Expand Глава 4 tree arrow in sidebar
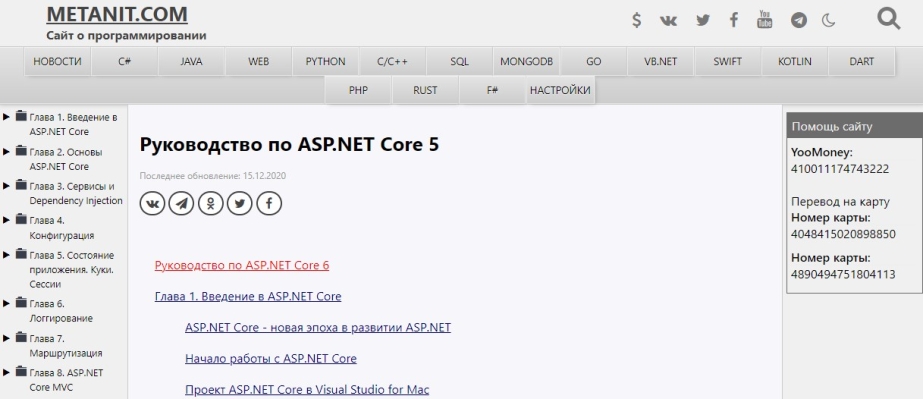 [6, 220]
